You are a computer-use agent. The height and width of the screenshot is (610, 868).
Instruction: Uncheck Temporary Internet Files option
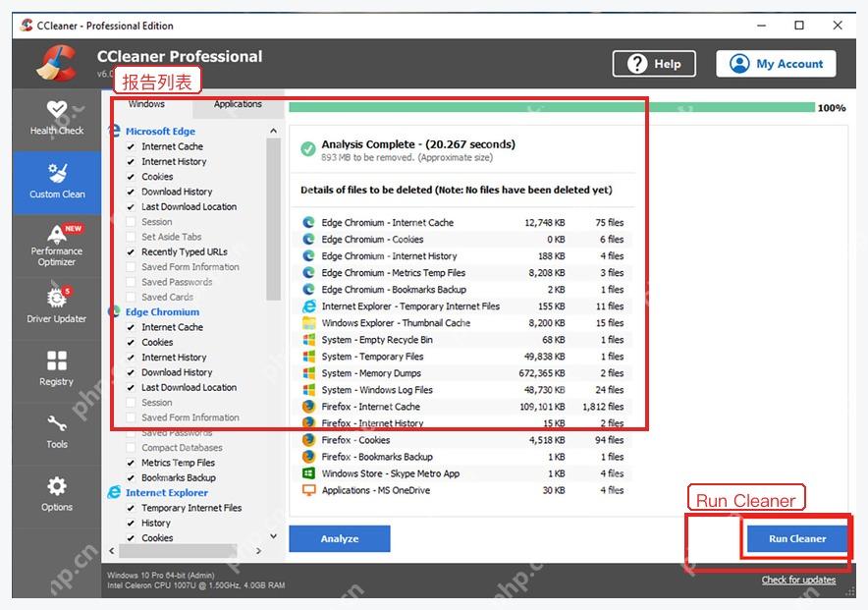point(131,508)
